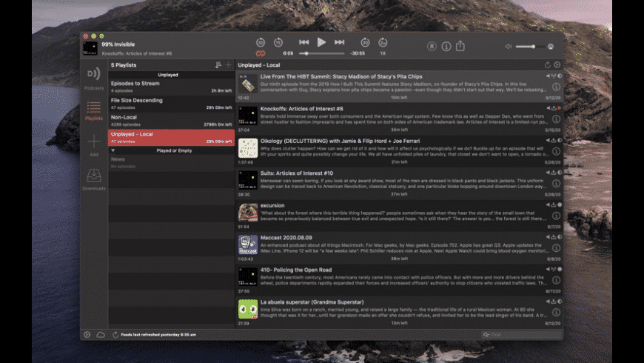Select the Non-Local playlist
644x363 pixels.
coord(171,121)
